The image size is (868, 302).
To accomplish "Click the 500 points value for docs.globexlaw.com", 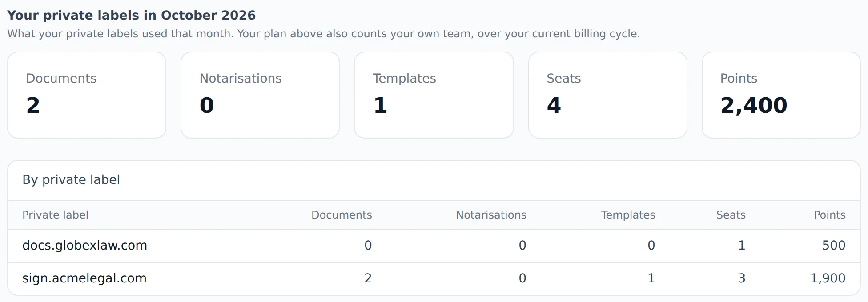I will pos(834,245).
